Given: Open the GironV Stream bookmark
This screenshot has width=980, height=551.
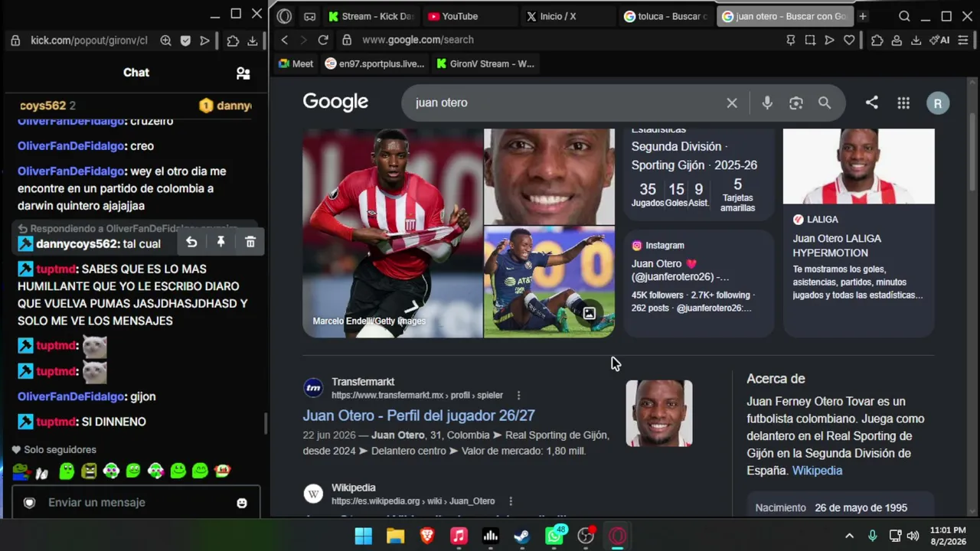Looking at the screenshot, I should [x=485, y=64].
